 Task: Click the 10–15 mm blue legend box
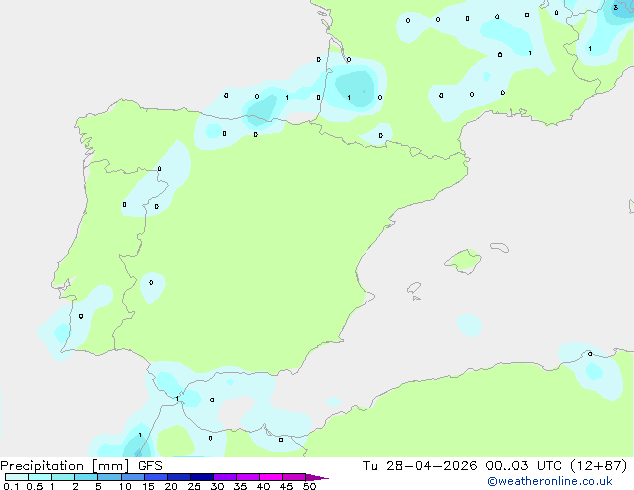[133, 477]
